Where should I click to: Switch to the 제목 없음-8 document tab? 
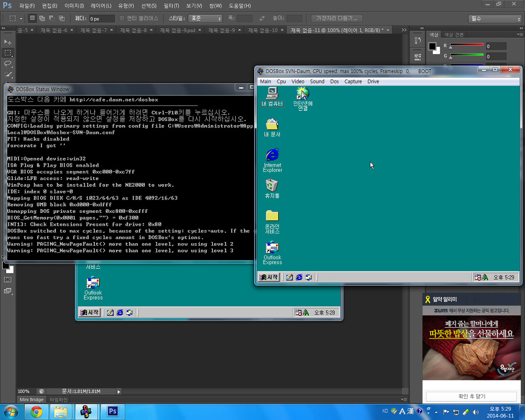click(133, 30)
